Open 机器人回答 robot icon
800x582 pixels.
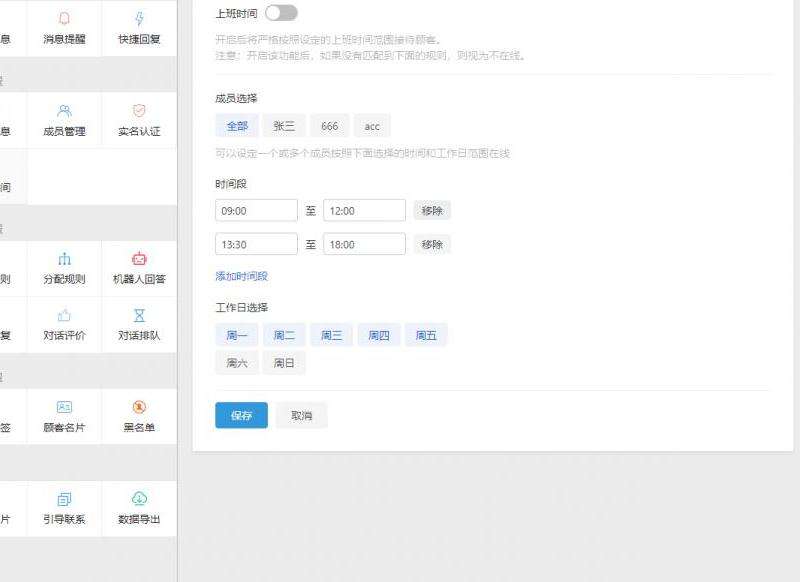point(139,259)
